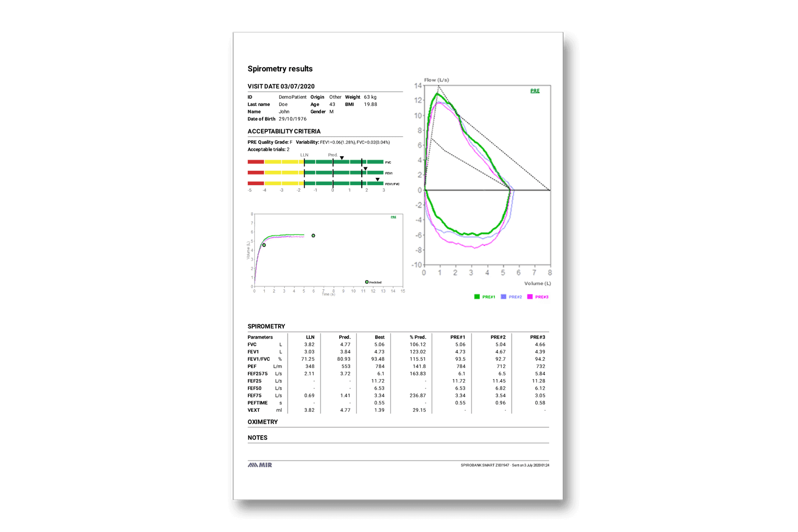Click the 'NOTES' section heading
This screenshot has width=798, height=532.
[257, 438]
